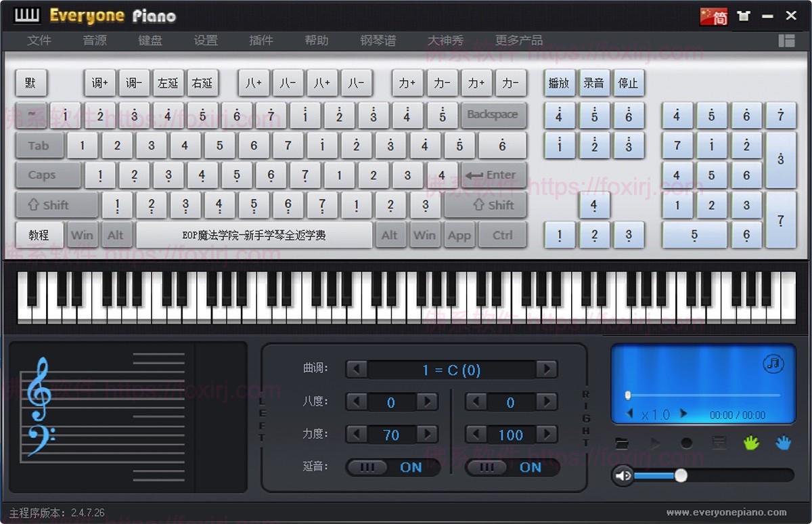
Task: Open the skin changer clothes icon
Action: click(743, 15)
